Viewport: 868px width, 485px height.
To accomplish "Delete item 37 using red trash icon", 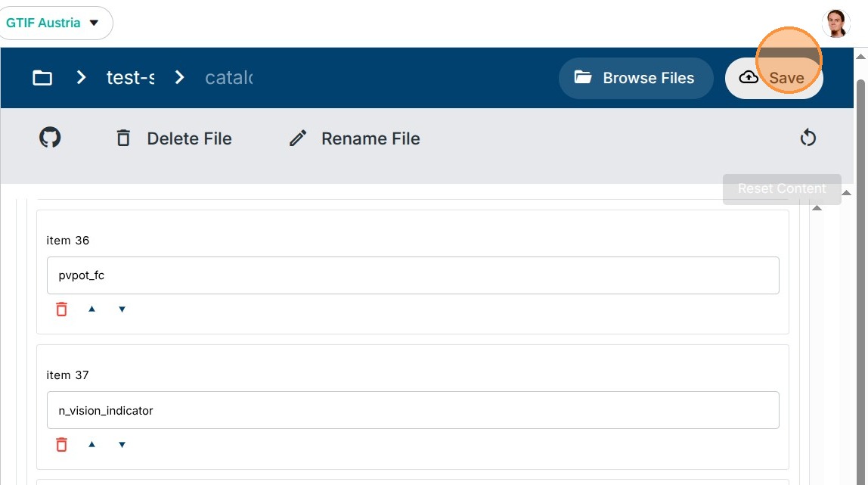I will pyautogui.click(x=61, y=444).
